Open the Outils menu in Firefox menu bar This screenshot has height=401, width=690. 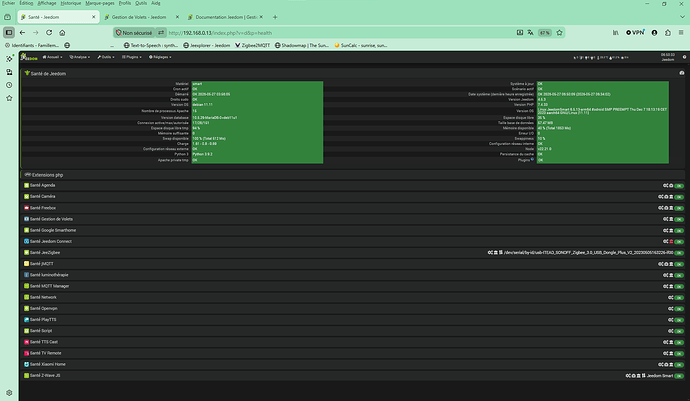tap(141, 3)
